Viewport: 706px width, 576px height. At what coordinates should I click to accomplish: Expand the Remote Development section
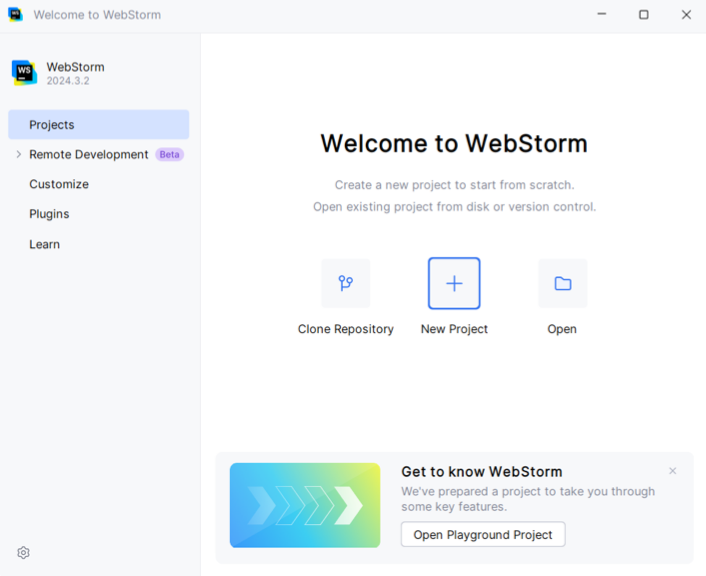click(x=18, y=154)
